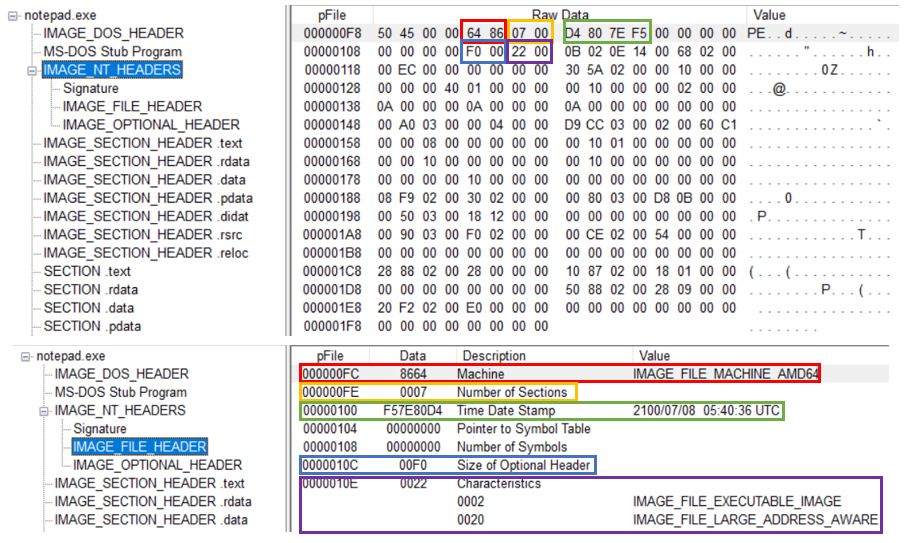
Task: Click data value F57E80D4
Action: pyautogui.click(x=412, y=411)
